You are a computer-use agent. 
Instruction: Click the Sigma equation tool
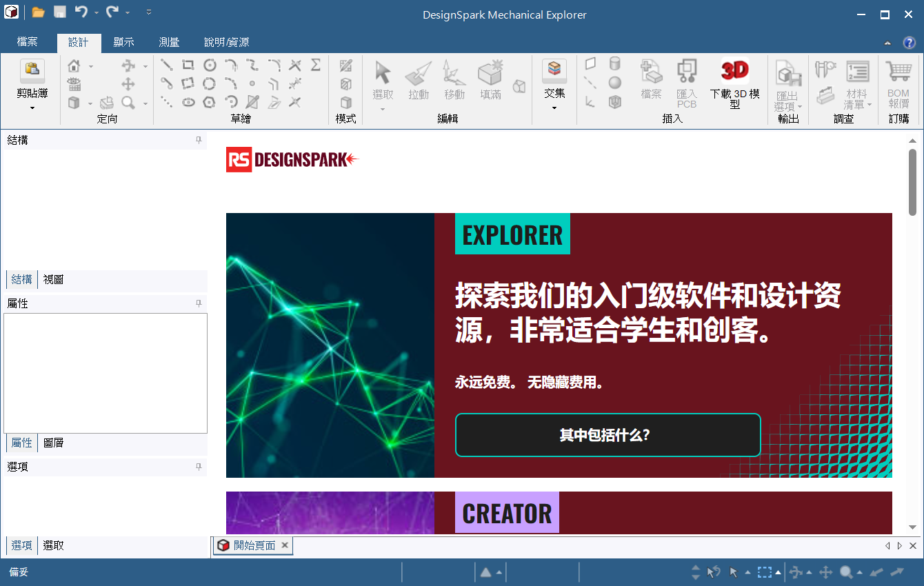tap(316, 65)
